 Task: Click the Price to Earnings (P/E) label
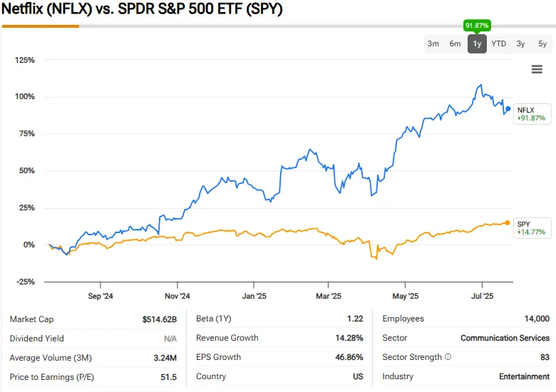(52, 377)
